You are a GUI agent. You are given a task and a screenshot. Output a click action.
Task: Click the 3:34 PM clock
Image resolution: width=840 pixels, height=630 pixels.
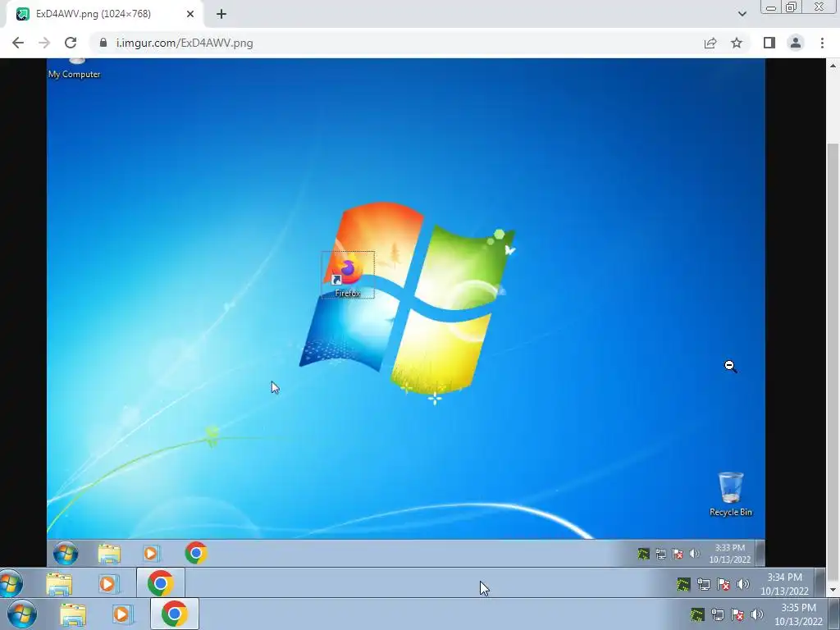click(x=785, y=584)
